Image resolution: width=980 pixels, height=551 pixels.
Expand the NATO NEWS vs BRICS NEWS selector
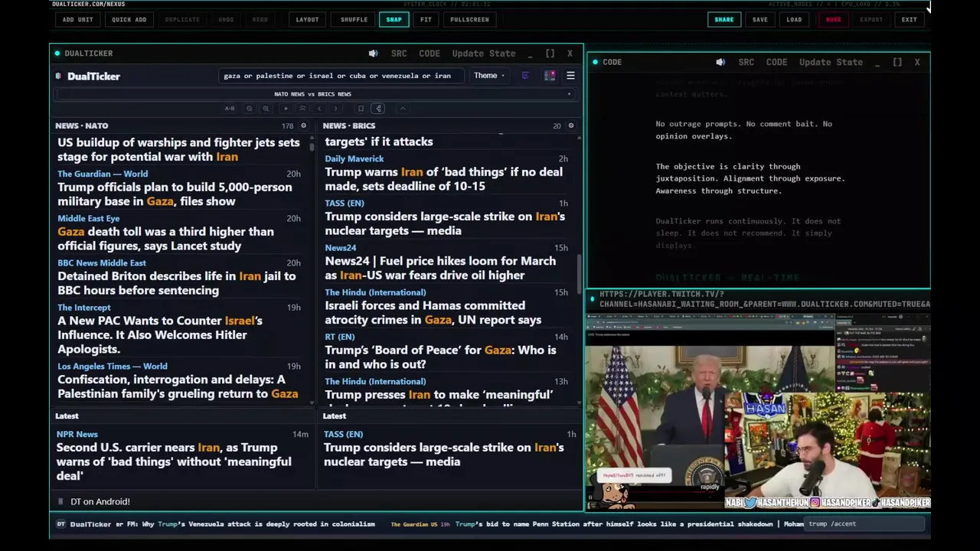coord(314,94)
